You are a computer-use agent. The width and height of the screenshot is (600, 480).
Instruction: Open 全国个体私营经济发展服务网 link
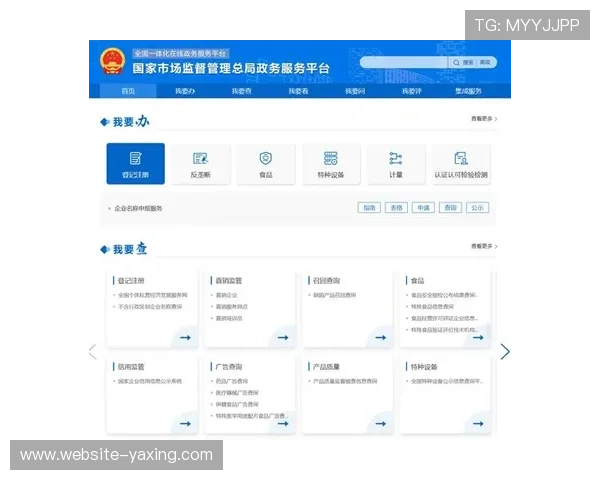coord(153,295)
